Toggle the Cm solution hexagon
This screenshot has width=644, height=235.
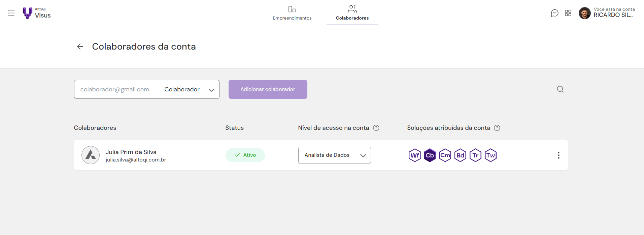click(x=445, y=155)
